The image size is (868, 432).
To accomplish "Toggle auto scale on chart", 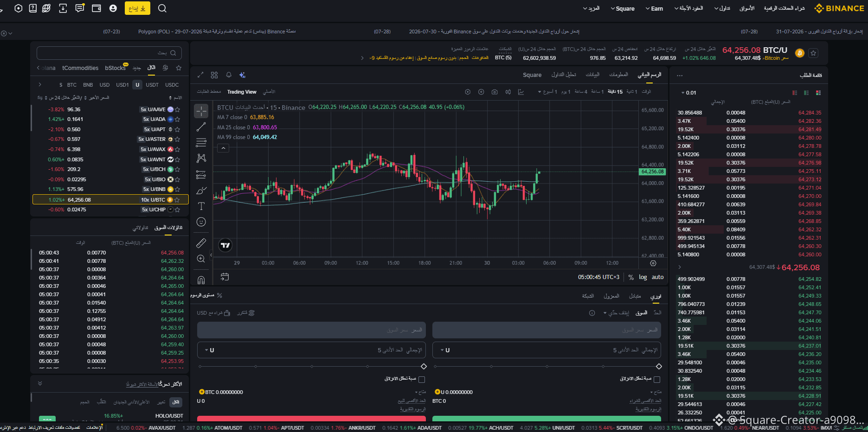I will [658, 277].
